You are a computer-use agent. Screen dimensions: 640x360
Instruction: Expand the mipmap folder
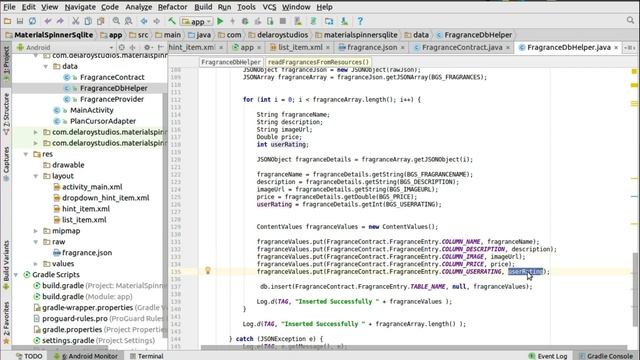(x=36, y=231)
